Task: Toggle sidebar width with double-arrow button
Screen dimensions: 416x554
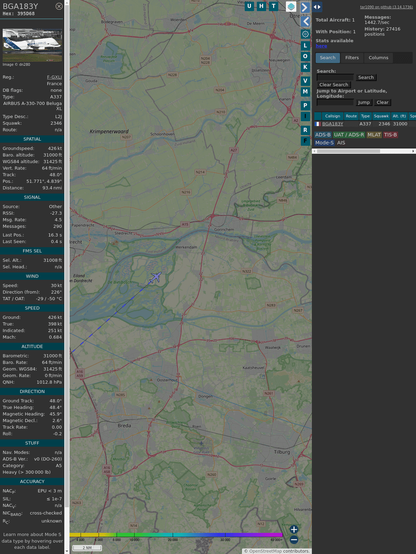Action: [317, 7]
